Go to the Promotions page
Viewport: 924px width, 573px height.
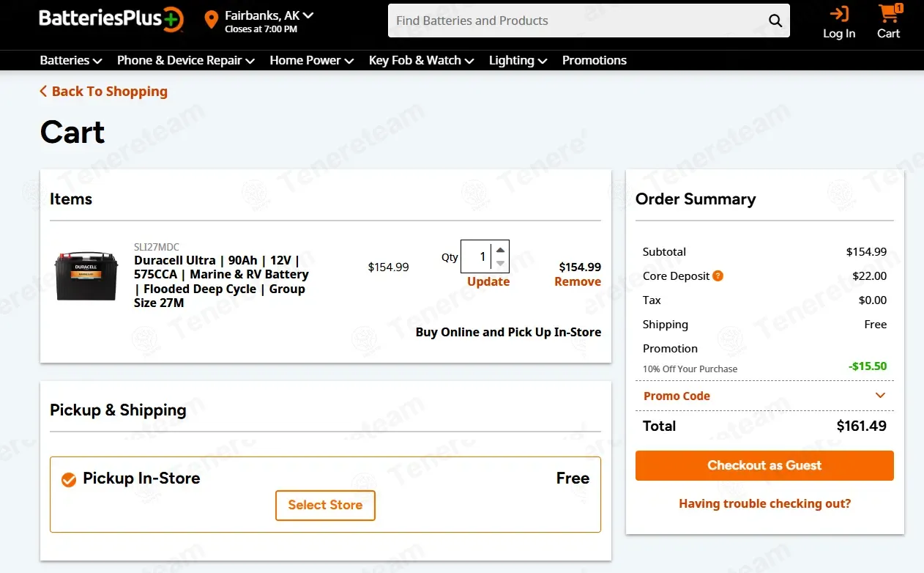595,60
